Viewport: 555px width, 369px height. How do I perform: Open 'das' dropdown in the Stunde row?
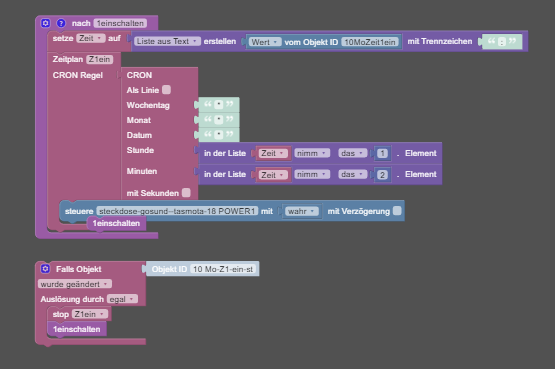click(x=352, y=153)
